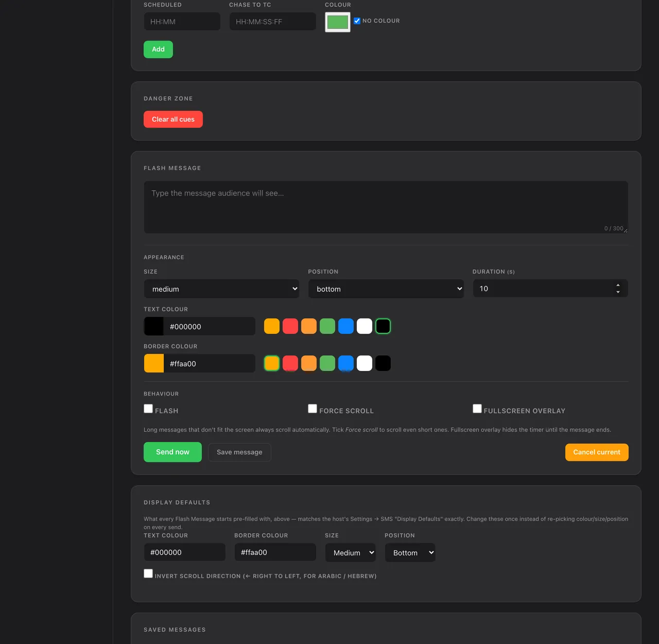Click the "0 / 300" character counter
659x644 pixels.
tap(614, 228)
